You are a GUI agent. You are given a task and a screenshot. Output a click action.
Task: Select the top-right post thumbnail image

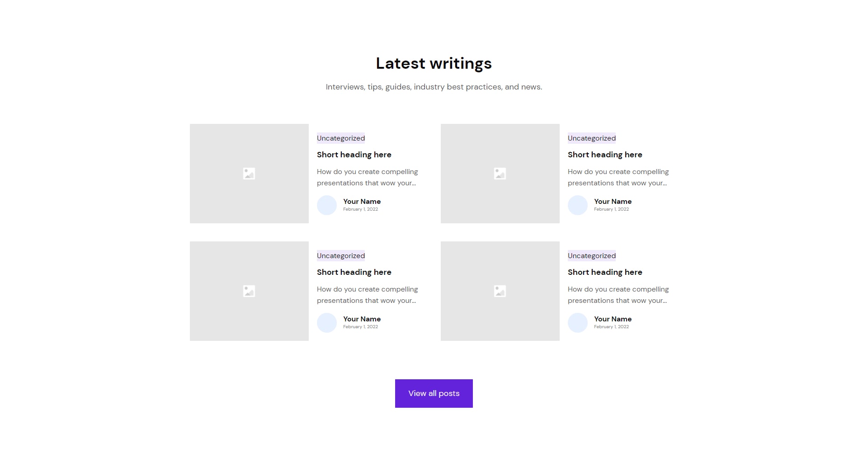500,174
